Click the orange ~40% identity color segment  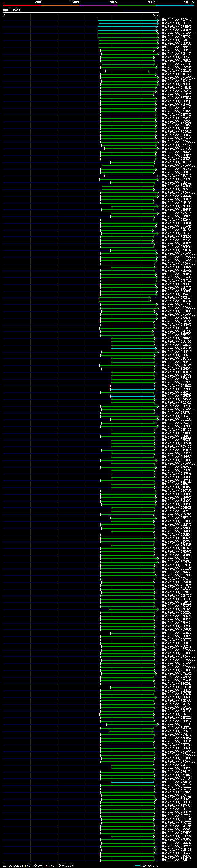pos(60,6)
